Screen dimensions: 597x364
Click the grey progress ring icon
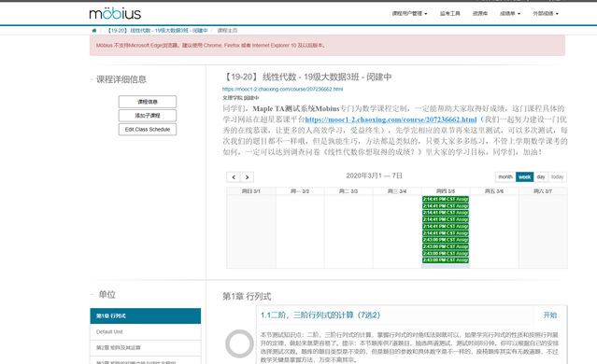pos(239,343)
